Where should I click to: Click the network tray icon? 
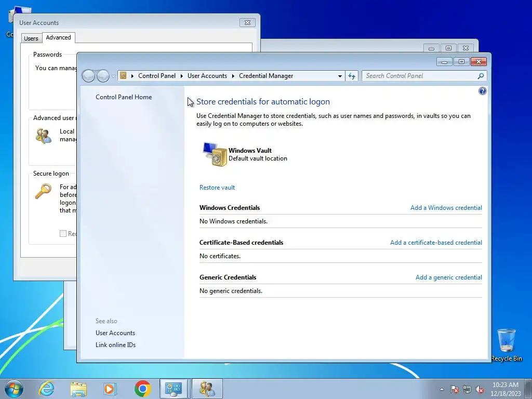(467, 389)
